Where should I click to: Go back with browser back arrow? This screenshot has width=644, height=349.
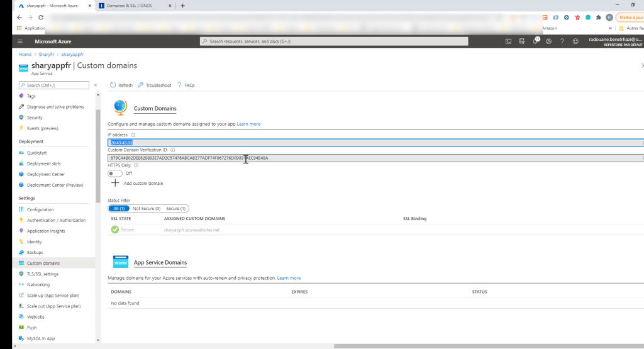[19, 17]
